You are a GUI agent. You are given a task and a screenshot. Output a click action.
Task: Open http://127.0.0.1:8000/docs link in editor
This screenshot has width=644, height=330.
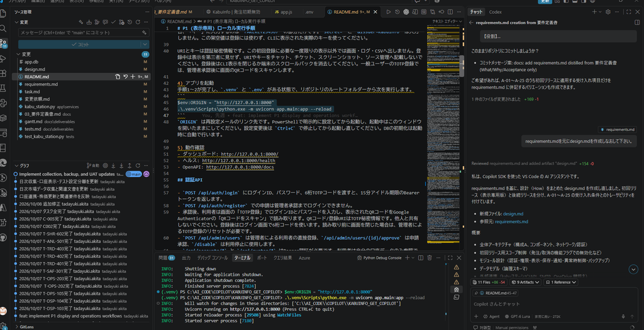click(240, 168)
